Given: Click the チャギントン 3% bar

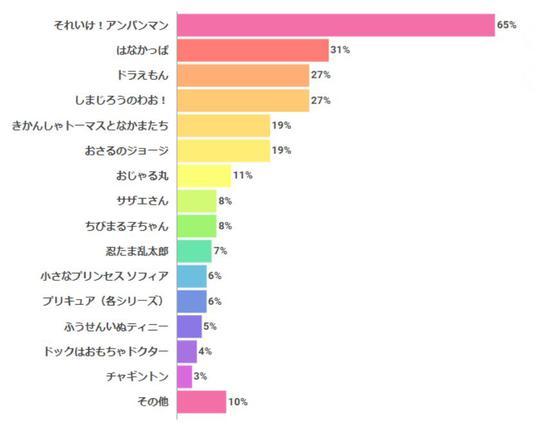Looking at the screenshot, I should 185,376.
